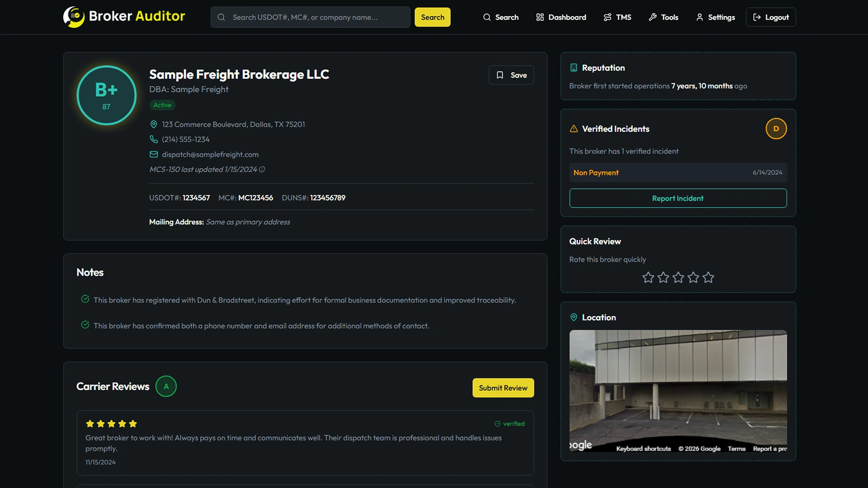The width and height of the screenshot is (868, 488).
Task: Click the D grade badge in Verified Incidents
Action: tap(776, 129)
